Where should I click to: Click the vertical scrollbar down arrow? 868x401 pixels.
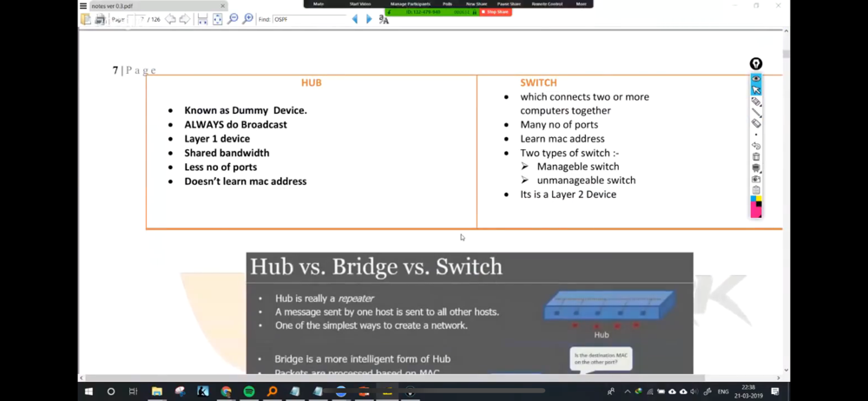pos(786,370)
